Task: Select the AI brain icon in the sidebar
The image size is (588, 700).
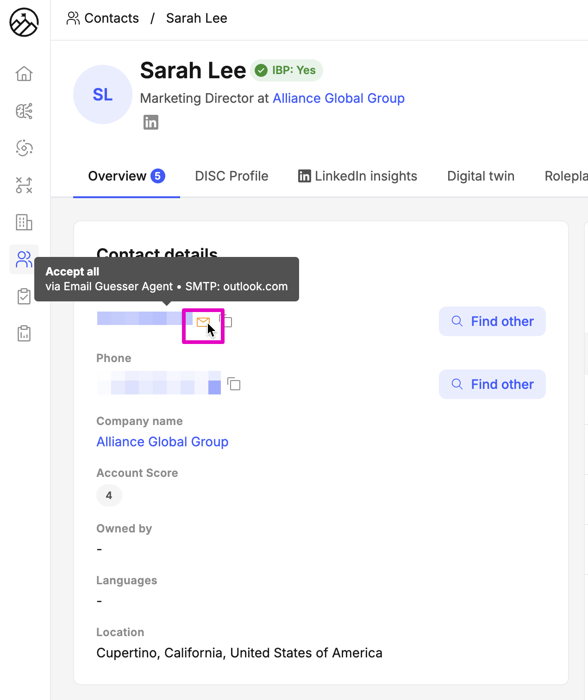Action: click(24, 112)
